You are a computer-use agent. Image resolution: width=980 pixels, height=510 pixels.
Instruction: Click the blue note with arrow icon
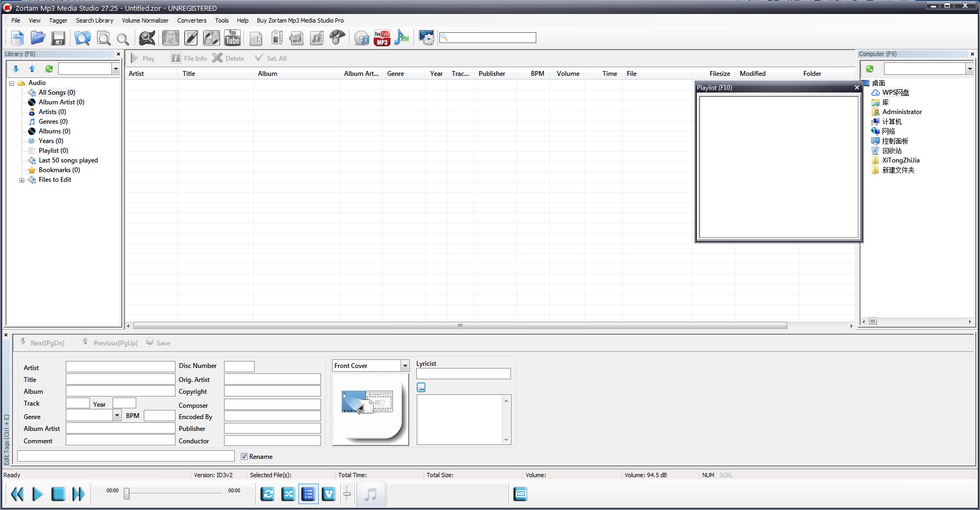click(x=402, y=38)
